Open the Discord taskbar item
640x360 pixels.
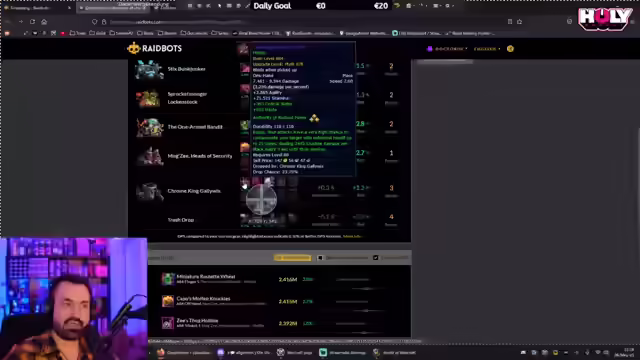click(243, 353)
